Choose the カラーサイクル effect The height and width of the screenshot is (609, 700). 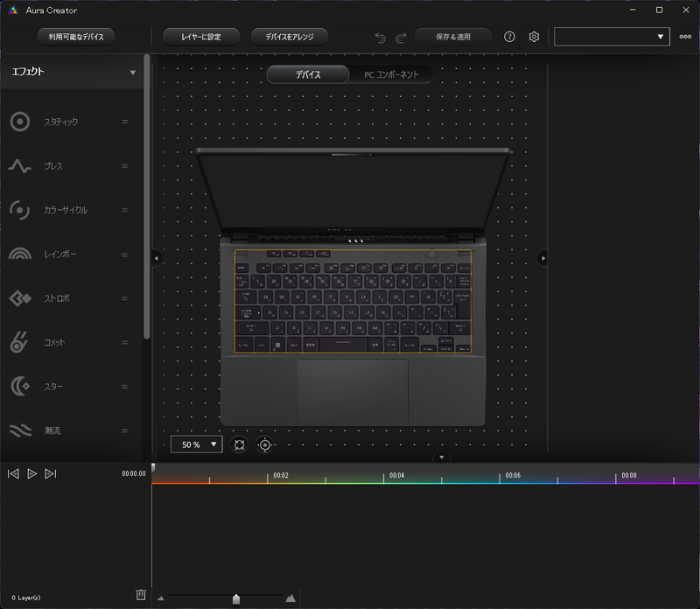[x=19, y=210]
